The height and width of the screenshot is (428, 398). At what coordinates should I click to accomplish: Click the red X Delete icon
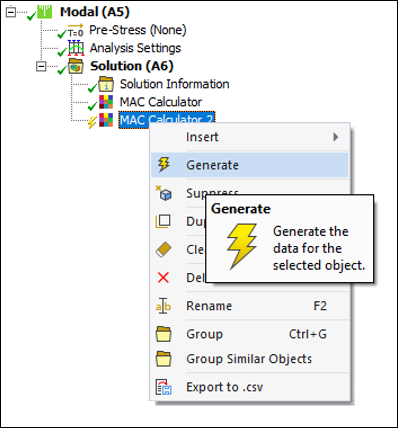[163, 277]
